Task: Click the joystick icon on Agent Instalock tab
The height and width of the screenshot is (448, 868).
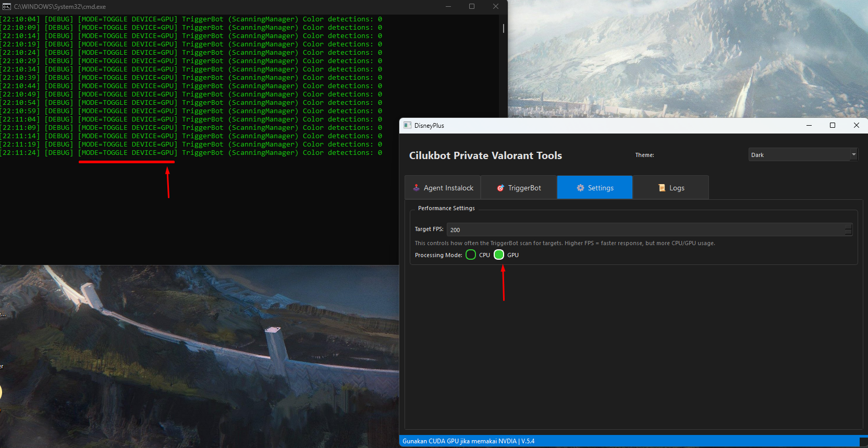Action: point(416,188)
